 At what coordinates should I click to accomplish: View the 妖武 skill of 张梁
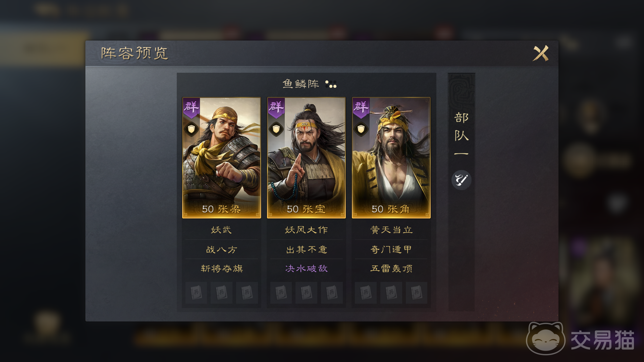[221, 230]
